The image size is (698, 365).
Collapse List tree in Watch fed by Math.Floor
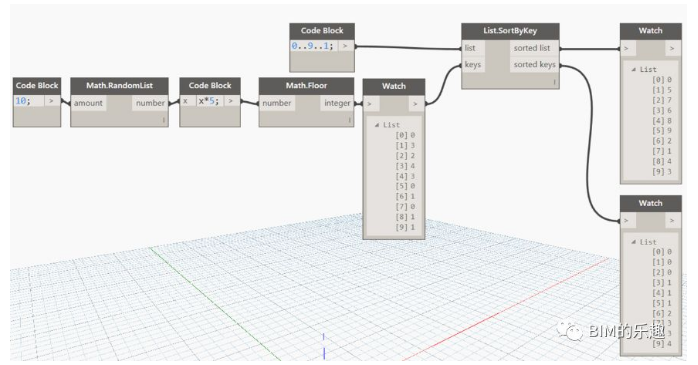(377, 125)
